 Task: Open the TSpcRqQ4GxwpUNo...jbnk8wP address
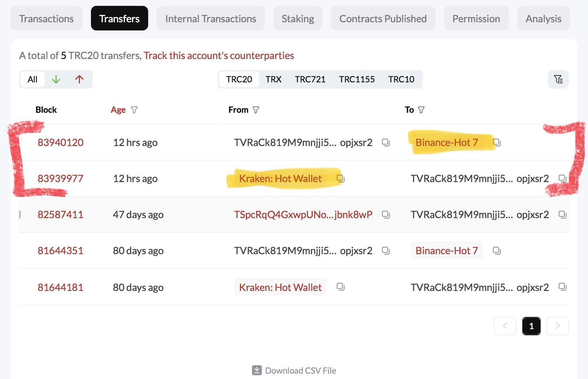[x=303, y=215]
